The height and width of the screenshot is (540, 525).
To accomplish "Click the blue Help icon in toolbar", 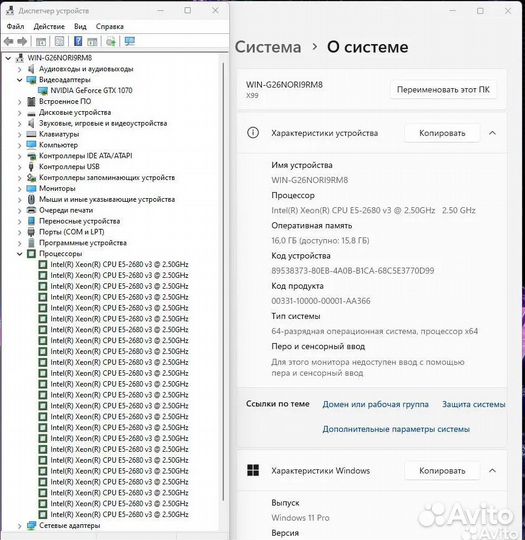I will click(x=78, y=42).
